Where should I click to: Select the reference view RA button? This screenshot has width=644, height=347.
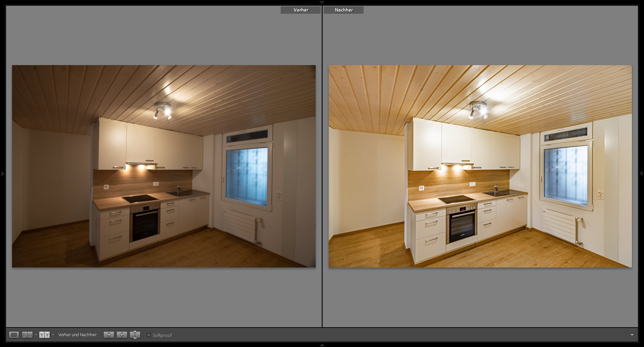tap(28, 335)
